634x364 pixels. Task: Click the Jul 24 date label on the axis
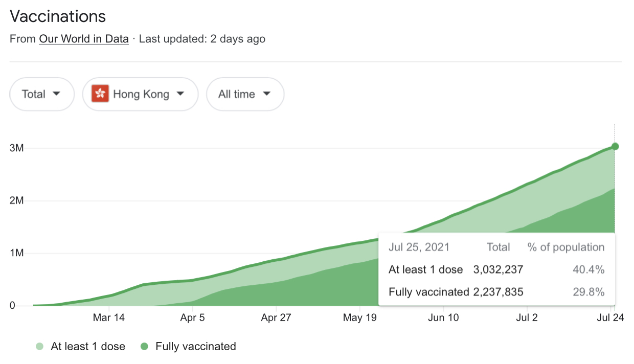point(611,318)
